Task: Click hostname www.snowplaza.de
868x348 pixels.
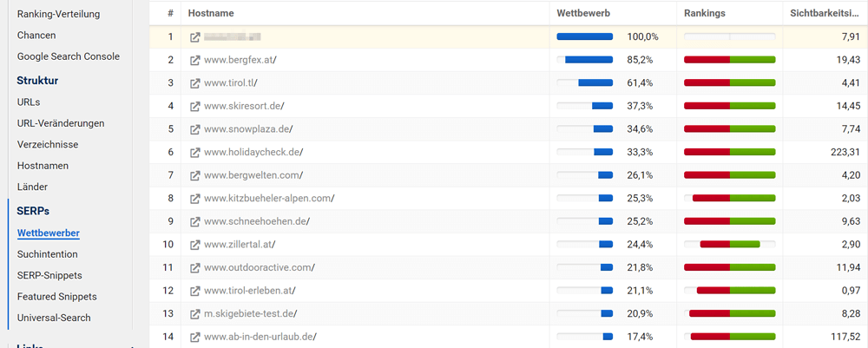Action: tap(248, 129)
